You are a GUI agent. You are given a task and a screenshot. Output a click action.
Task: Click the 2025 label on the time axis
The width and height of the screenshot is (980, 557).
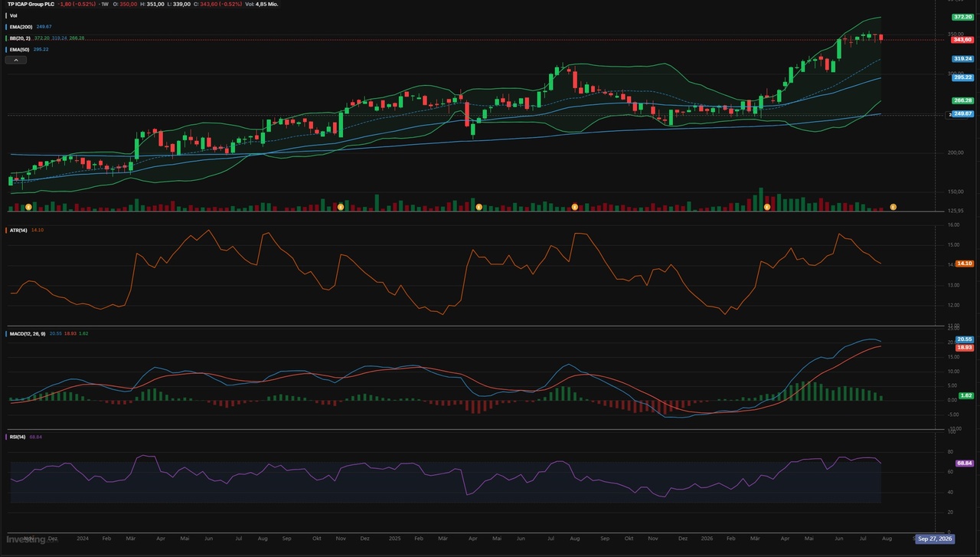coord(395,539)
